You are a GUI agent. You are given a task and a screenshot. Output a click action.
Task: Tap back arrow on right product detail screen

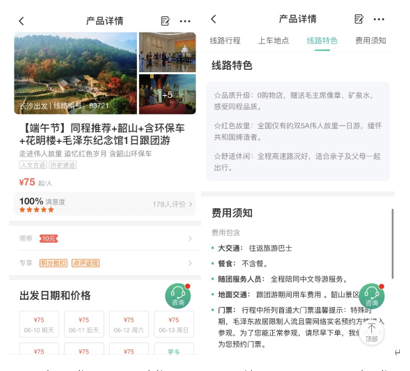(214, 19)
